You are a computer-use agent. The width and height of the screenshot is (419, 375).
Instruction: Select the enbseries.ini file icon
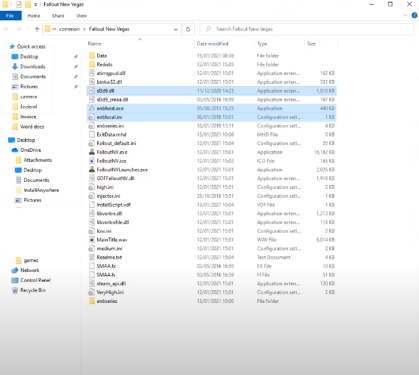[x=92, y=126]
